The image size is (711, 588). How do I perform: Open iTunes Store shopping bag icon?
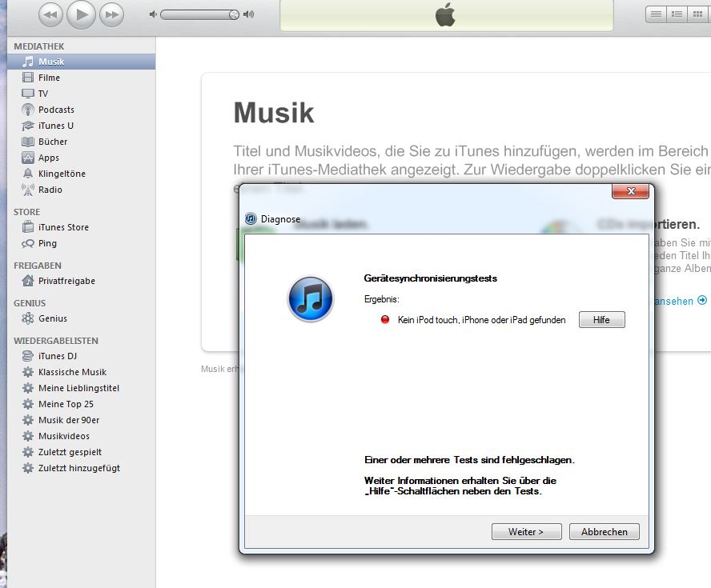[x=28, y=227]
